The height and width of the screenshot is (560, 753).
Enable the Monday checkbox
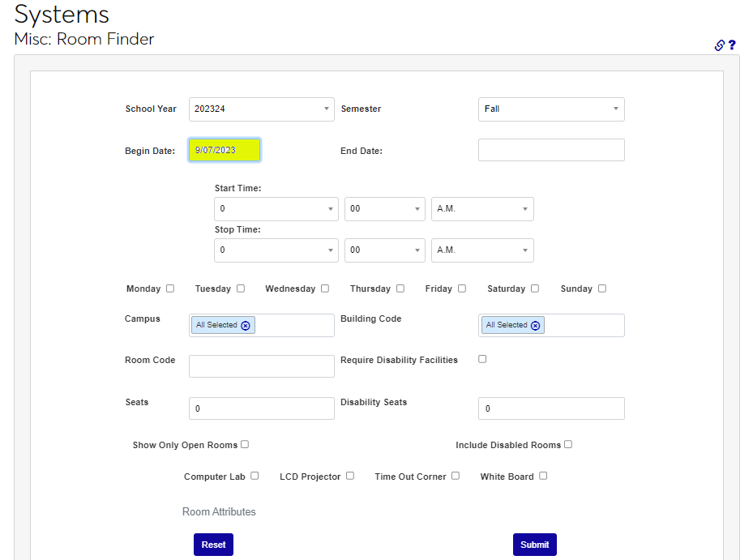[x=170, y=289]
